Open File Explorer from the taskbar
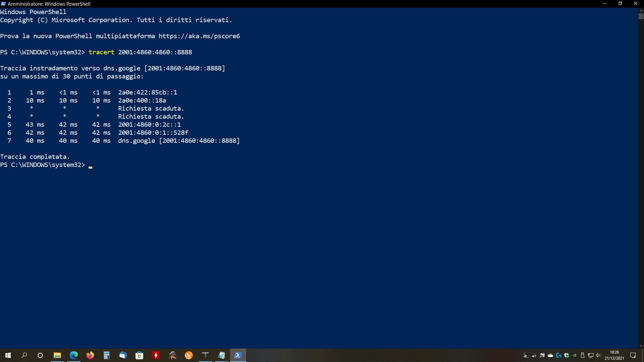 [x=57, y=355]
